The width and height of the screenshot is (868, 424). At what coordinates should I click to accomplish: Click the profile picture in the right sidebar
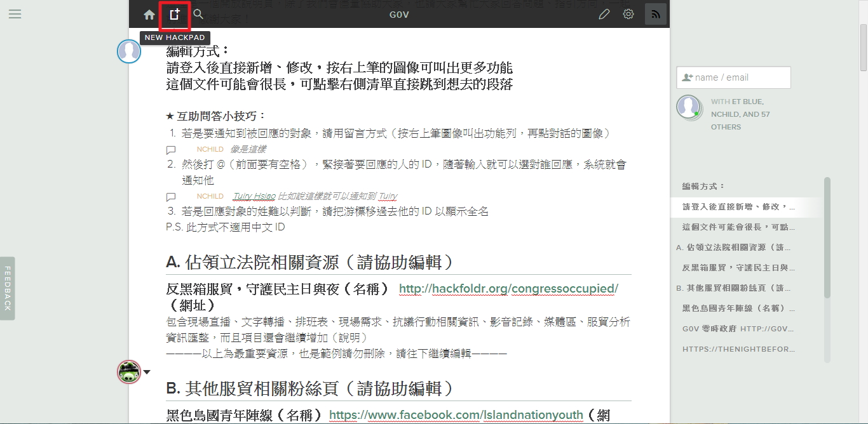689,108
